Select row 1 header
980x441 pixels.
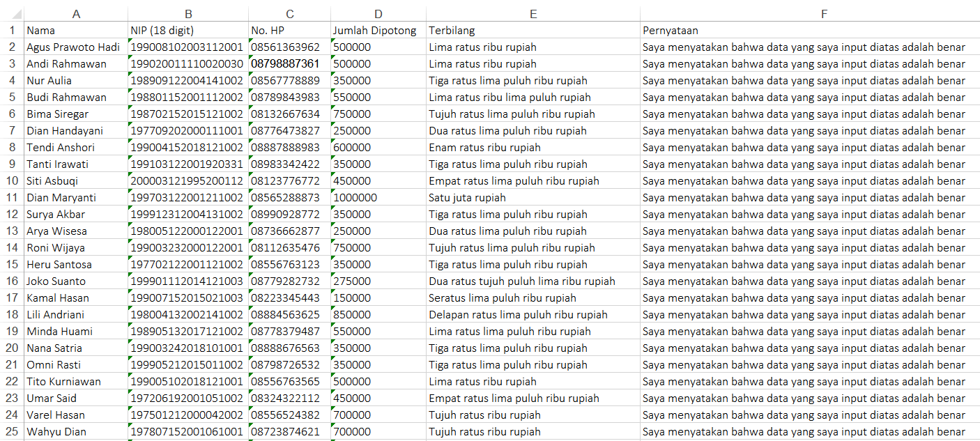tap(12, 31)
